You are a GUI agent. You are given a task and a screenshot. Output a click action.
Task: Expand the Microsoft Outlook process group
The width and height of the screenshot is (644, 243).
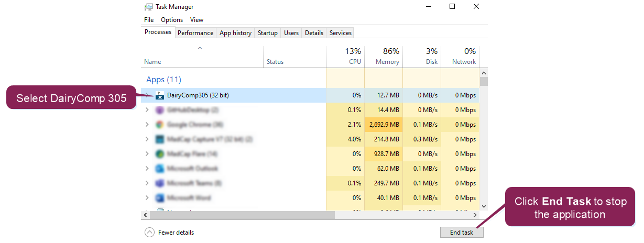click(x=147, y=169)
